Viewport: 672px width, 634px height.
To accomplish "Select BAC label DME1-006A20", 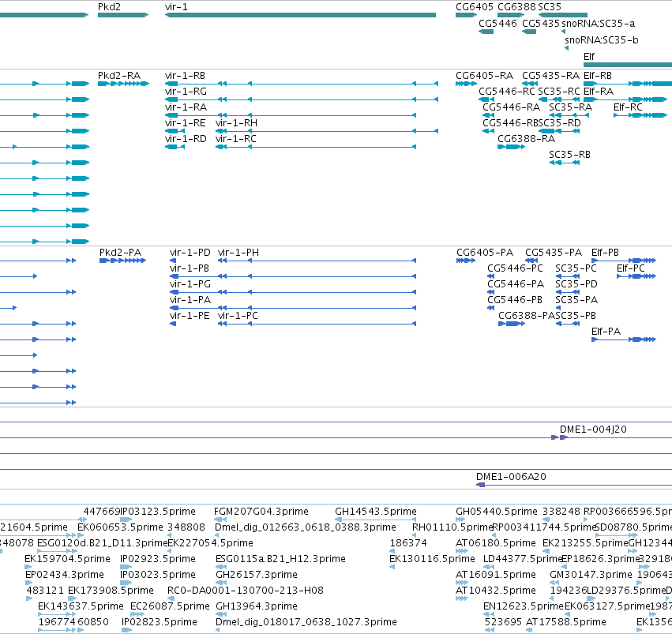I will [x=511, y=477].
